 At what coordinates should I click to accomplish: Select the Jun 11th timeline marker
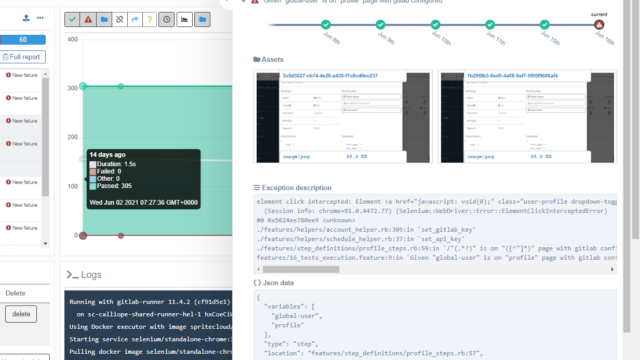(490, 24)
